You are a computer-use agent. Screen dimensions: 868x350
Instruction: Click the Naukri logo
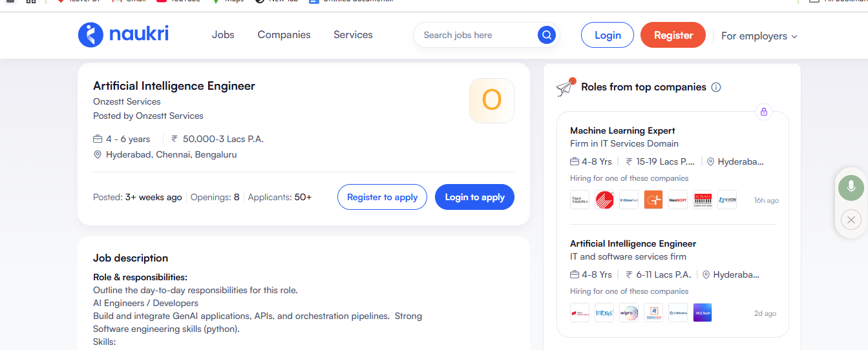tap(123, 35)
